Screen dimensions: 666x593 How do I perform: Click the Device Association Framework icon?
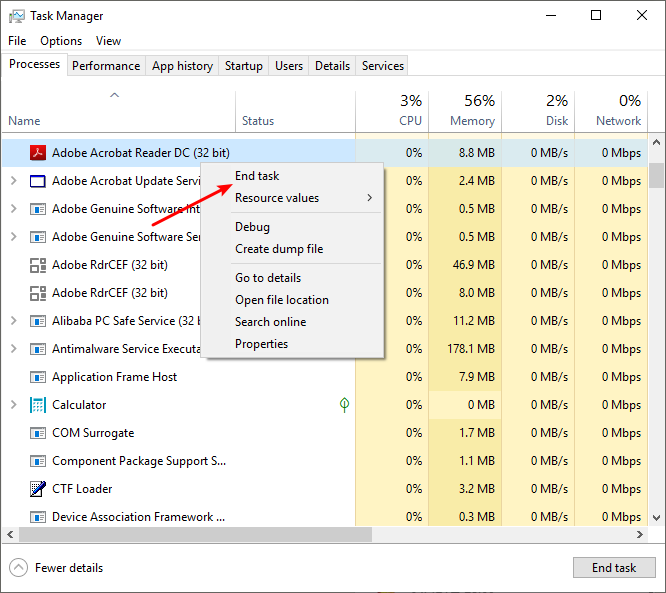pos(38,517)
